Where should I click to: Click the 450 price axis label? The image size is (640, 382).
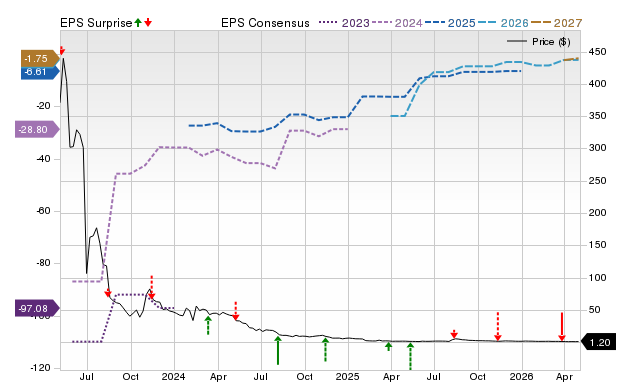coord(597,52)
